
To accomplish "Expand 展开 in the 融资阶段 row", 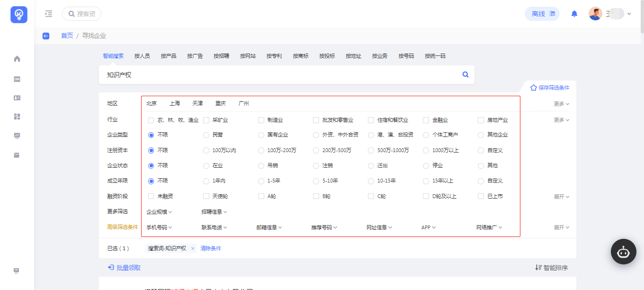I will pos(562,197).
